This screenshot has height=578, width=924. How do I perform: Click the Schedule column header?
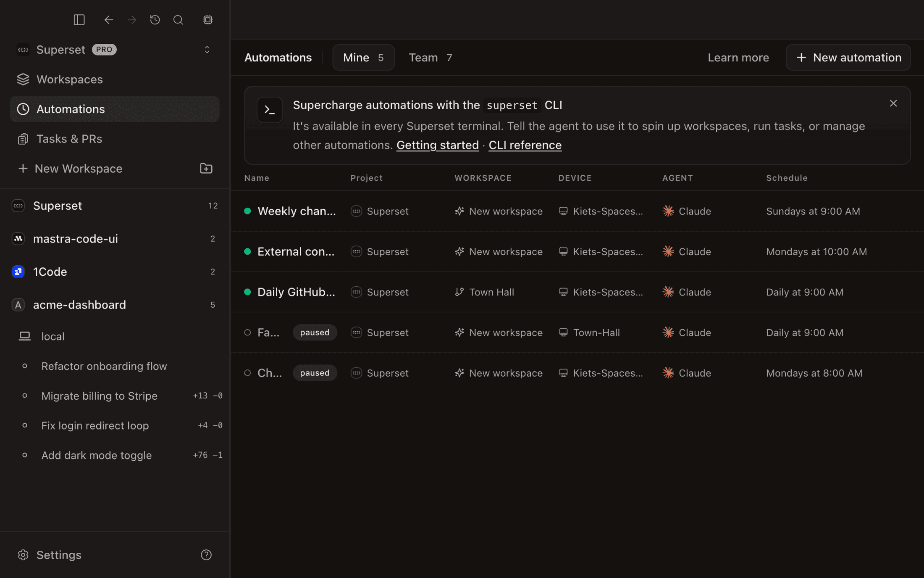coord(787,178)
